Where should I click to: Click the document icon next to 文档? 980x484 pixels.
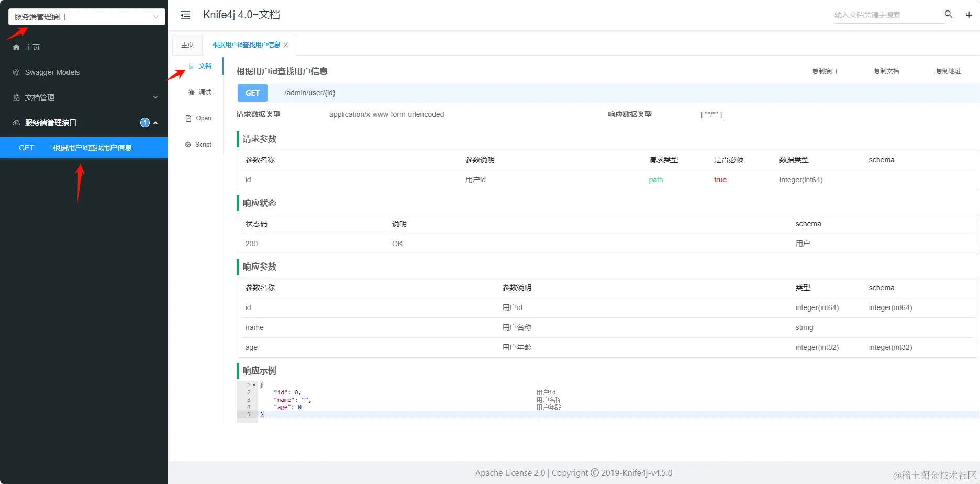pyautogui.click(x=192, y=66)
